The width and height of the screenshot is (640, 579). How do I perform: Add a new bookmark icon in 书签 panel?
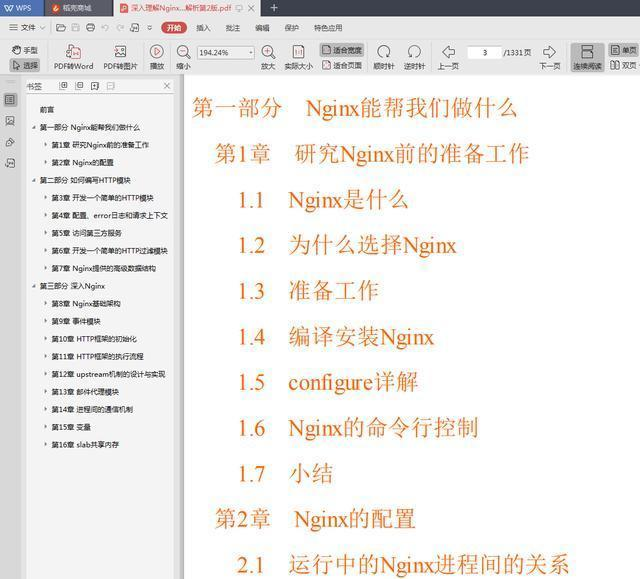click(x=95, y=86)
